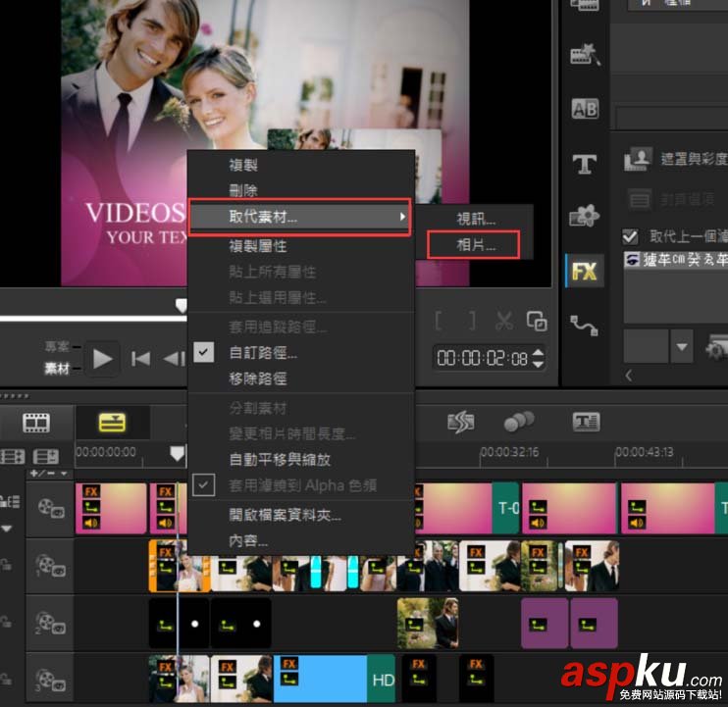Switch to Storyboard view filmstrip icon

[x=36, y=423]
